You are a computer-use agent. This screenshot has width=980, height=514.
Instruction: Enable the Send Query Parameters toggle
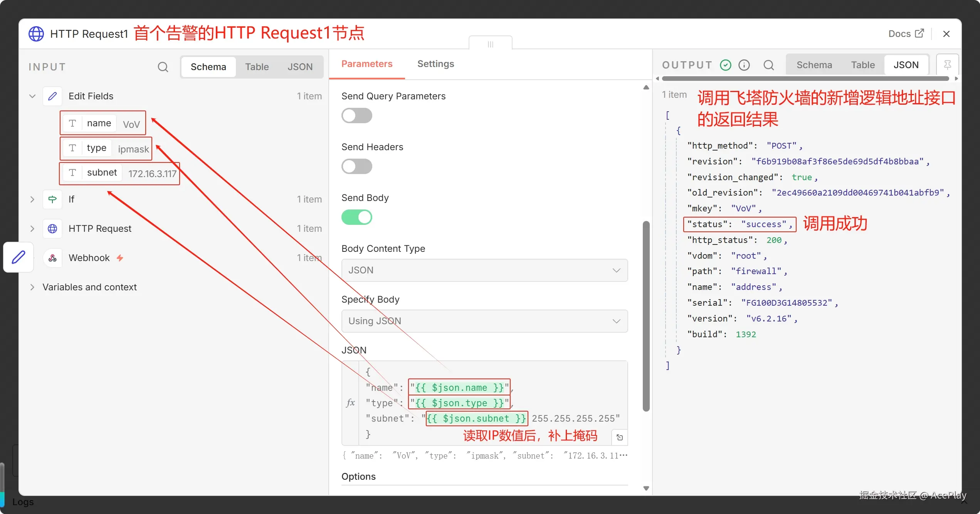click(356, 116)
